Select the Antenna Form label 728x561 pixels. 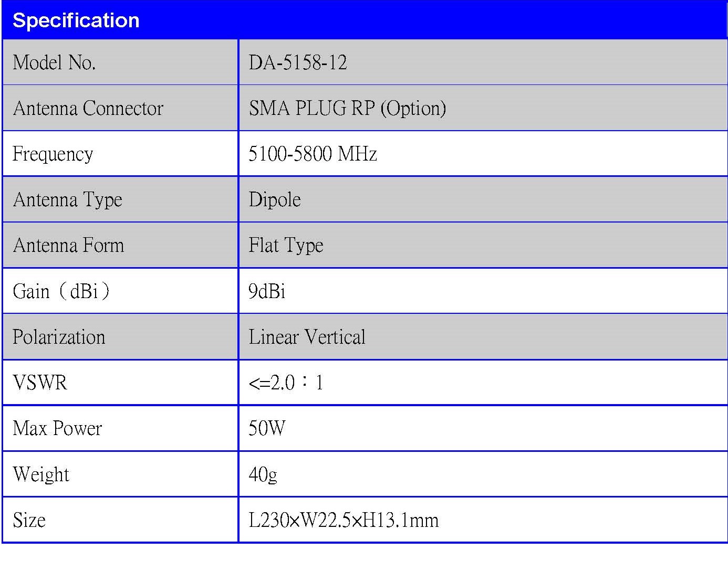coord(69,245)
